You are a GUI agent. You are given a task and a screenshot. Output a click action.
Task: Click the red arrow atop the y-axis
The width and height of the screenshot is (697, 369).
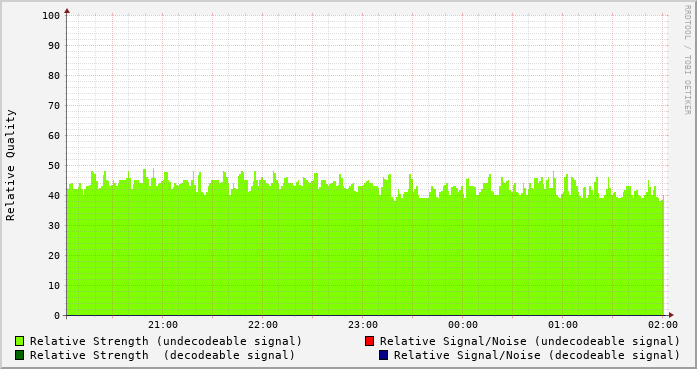[x=67, y=11]
